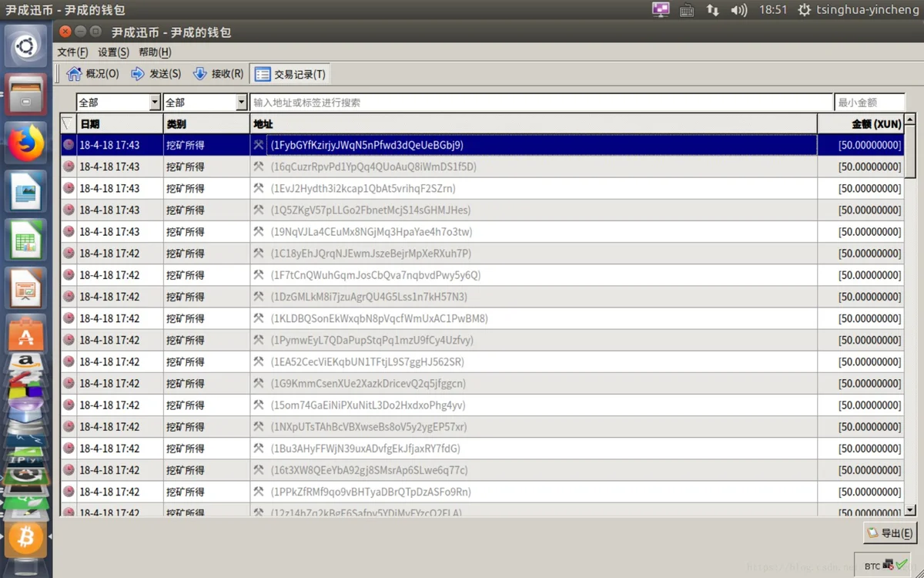Sort by the 地址 column header
This screenshot has width=924, height=578.
tap(534, 123)
